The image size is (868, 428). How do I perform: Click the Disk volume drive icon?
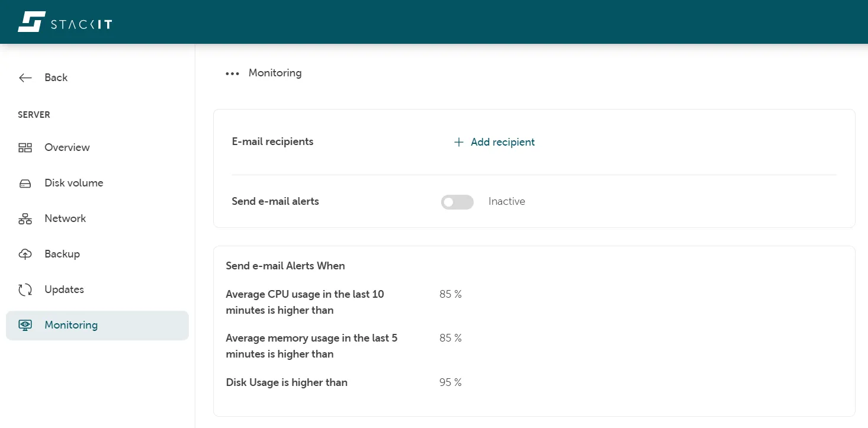pyautogui.click(x=25, y=182)
